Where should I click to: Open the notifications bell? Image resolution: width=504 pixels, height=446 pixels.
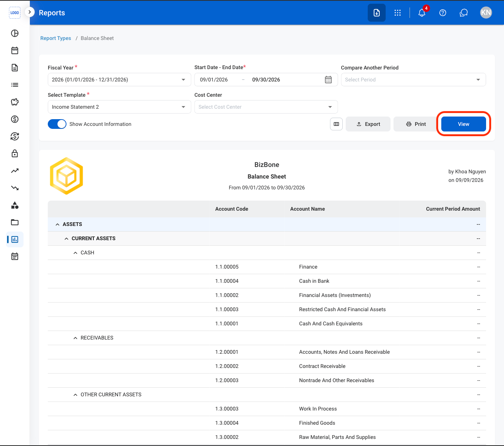click(x=422, y=13)
